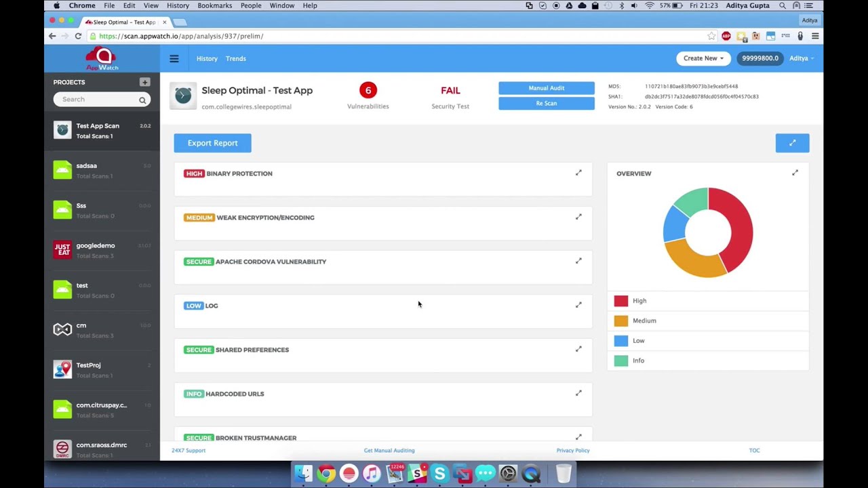Screen dimensions: 868x488
Task: Open the TOC footer link
Action: (754, 450)
